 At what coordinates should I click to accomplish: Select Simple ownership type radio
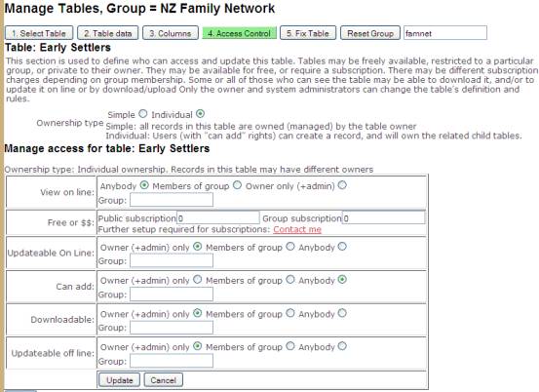point(143,113)
